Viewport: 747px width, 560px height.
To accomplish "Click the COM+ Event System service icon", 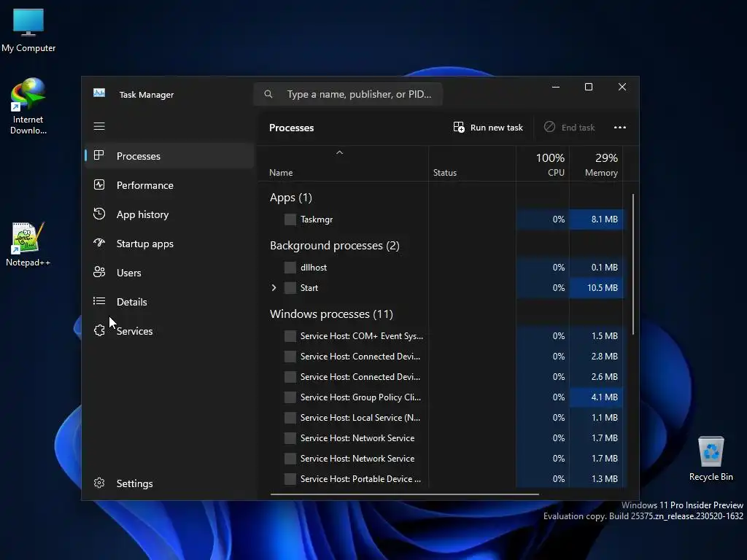I will 290,335.
